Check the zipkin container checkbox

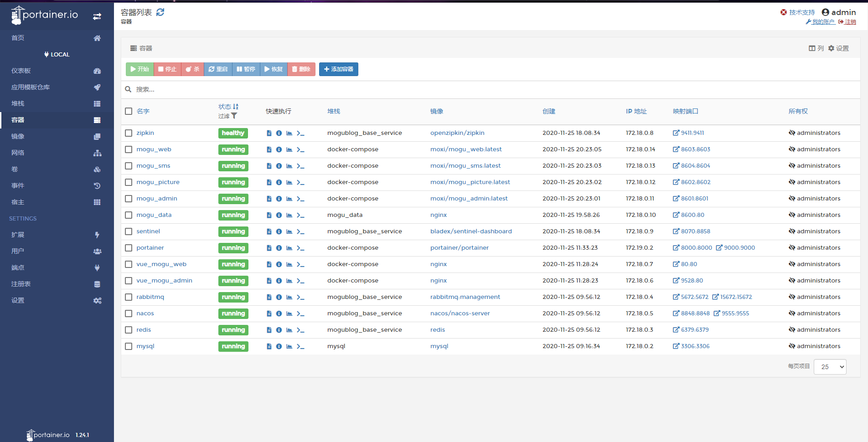point(129,133)
